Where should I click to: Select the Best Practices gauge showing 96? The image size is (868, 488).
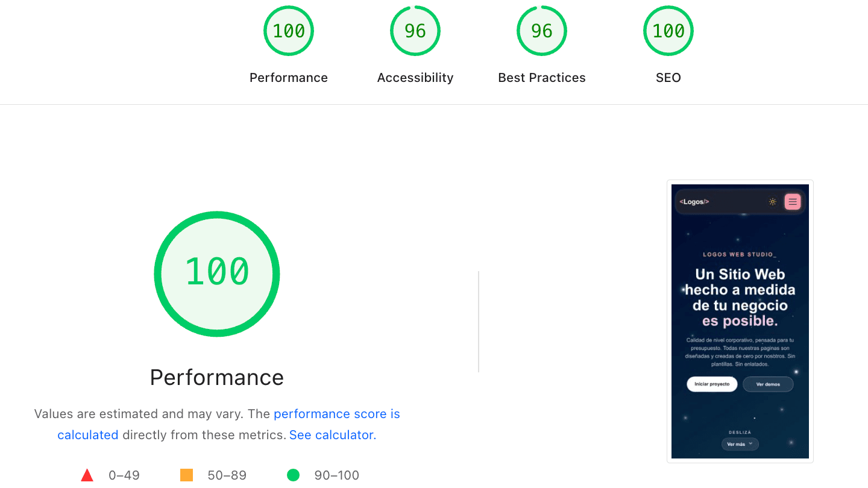[x=541, y=30]
